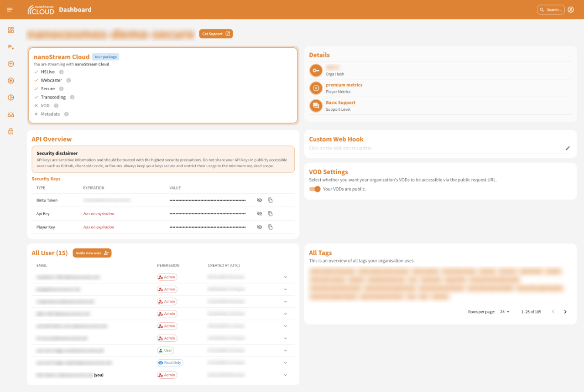Click the Get Support button
Screen dimensions: 584x392
[x=216, y=34]
